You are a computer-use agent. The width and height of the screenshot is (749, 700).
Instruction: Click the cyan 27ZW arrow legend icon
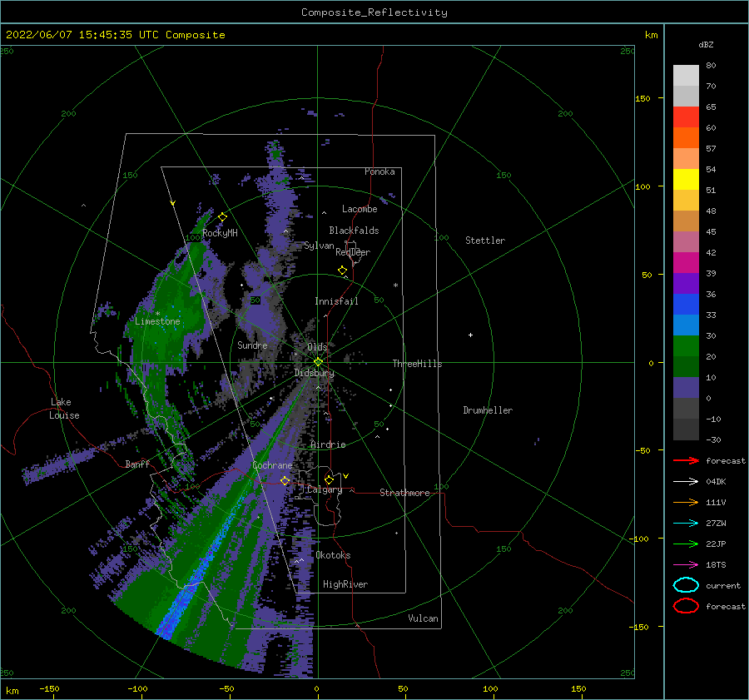pyautogui.click(x=686, y=524)
